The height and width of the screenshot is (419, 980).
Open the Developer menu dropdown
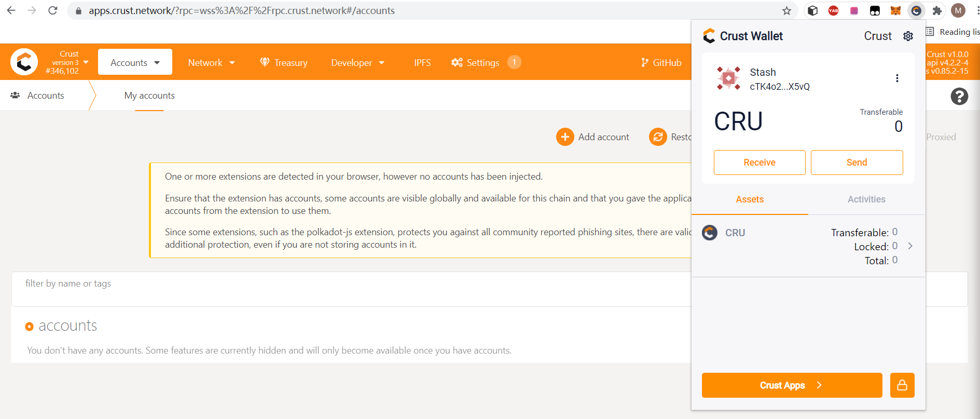click(x=358, y=63)
